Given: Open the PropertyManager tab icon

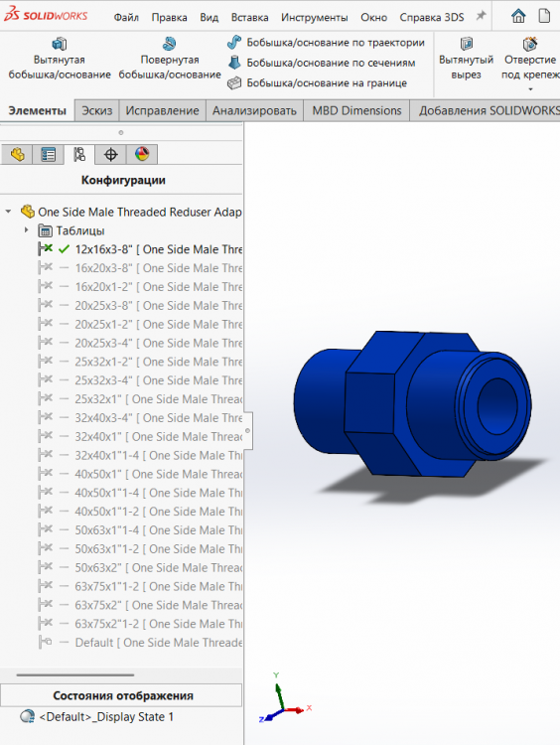Looking at the screenshot, I should coord(49,154).
